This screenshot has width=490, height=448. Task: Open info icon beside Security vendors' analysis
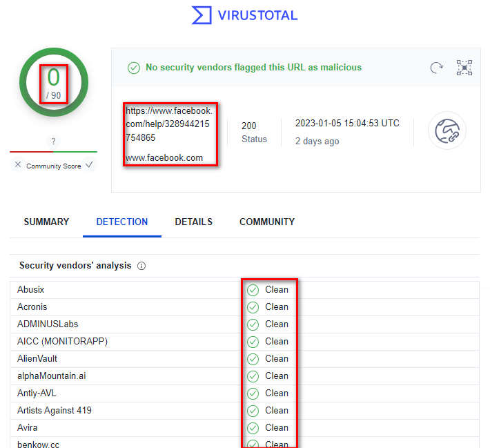pyautogui.click(x=141, y=266)
